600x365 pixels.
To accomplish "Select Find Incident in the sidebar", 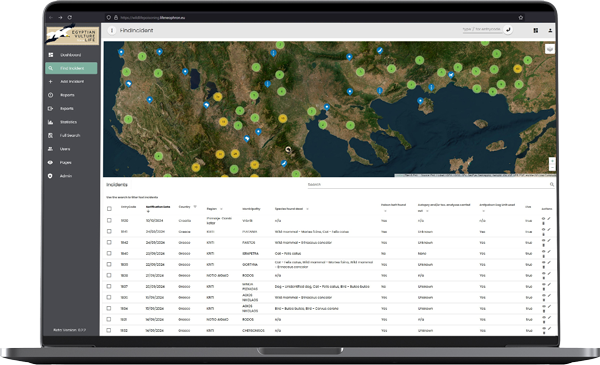I will 71,68.
